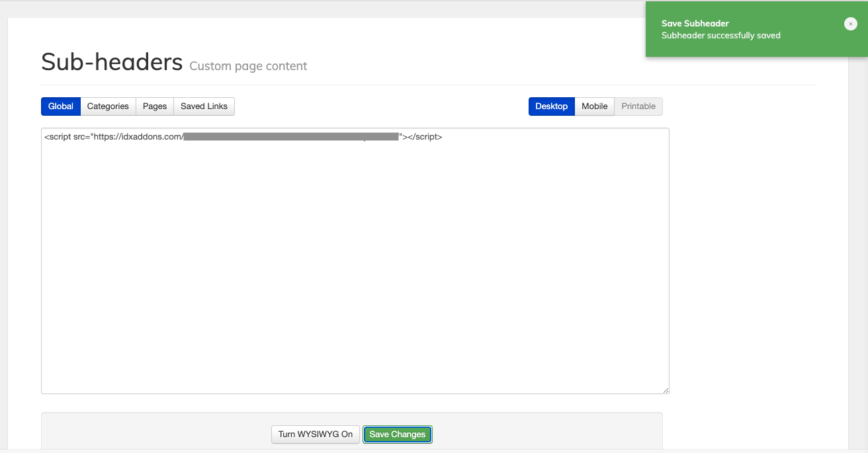Click the "Subheader successfully saved" message

[x=720, y=36]
